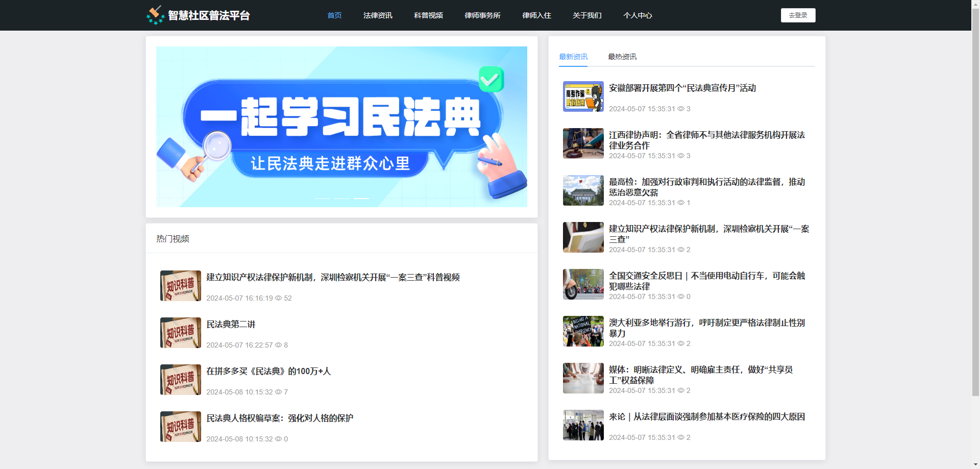Click the platform logo icon in header

pyautogui.click(x=155, y=15)
